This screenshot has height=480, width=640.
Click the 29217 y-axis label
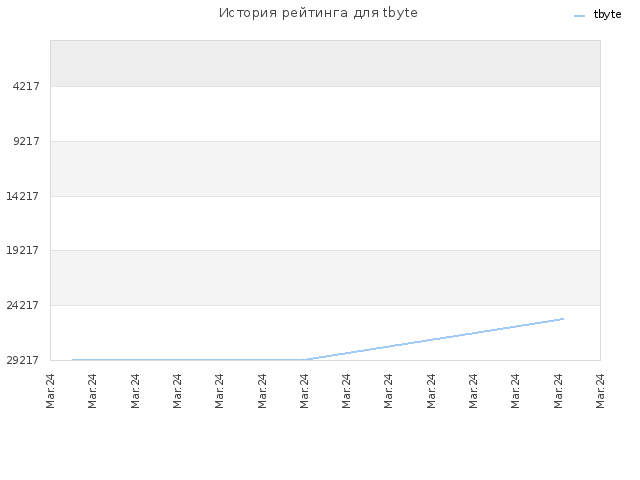coord(22,360)
